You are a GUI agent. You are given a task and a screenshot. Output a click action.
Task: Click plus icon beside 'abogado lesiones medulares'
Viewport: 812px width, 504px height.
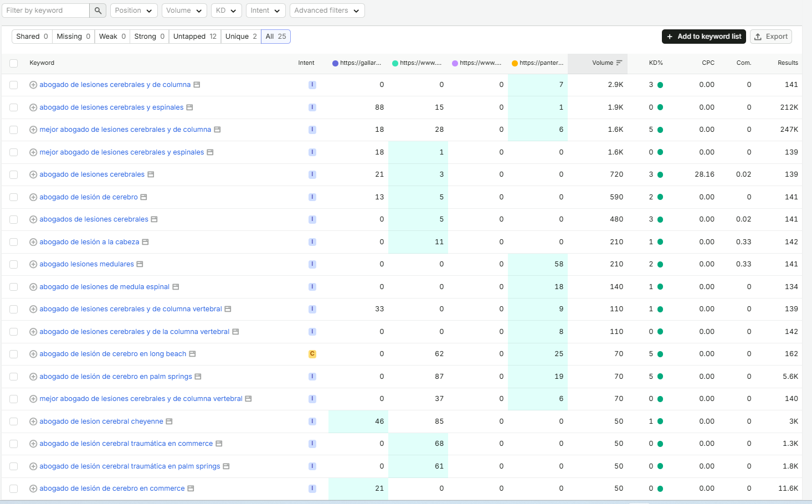click(33, 264)
